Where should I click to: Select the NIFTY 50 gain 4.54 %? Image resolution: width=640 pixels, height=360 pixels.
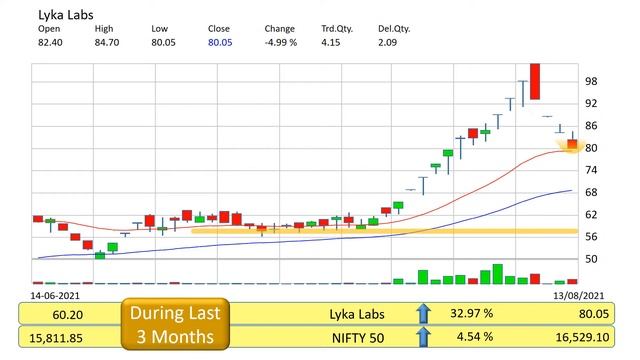(474, 337)
